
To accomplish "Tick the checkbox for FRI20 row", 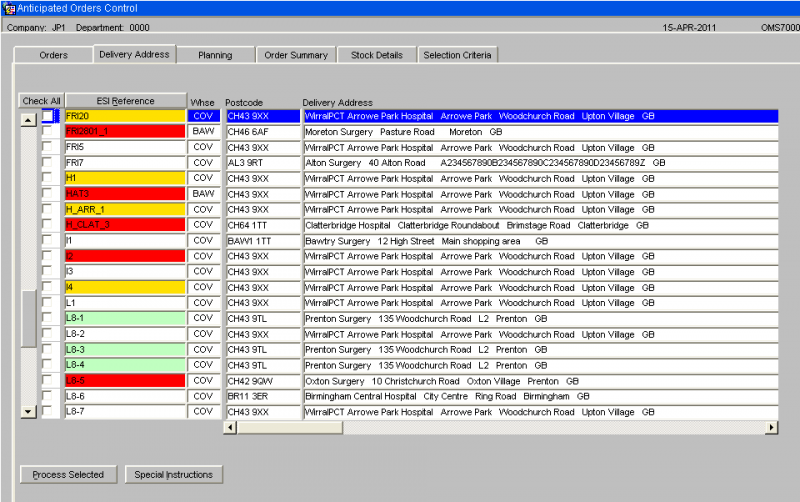I will [47, 116].
